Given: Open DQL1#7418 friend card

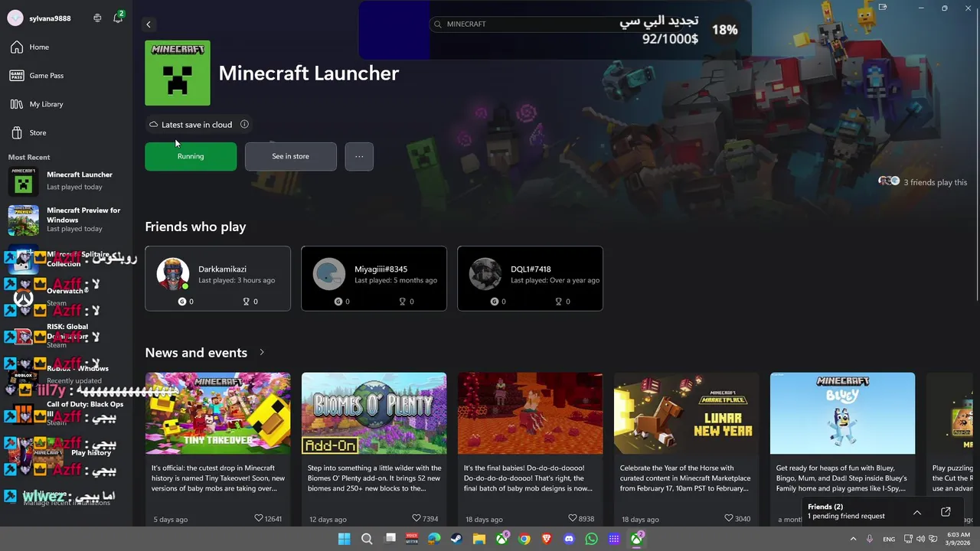Looking at the screenshot, I should (530, 279).
